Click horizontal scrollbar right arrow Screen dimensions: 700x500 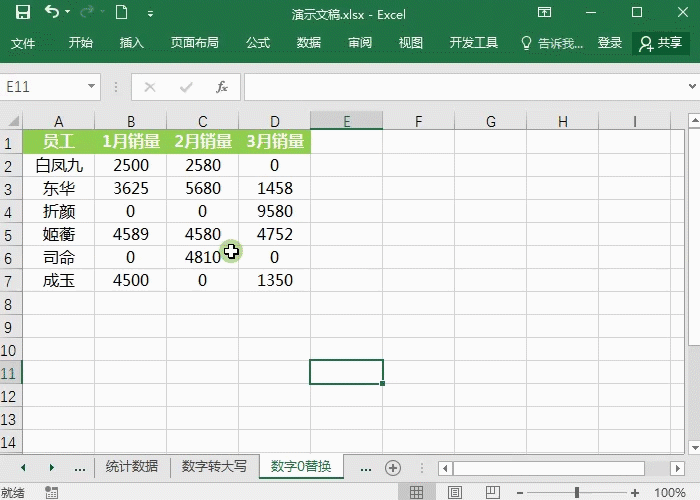(x=677, y=468)
